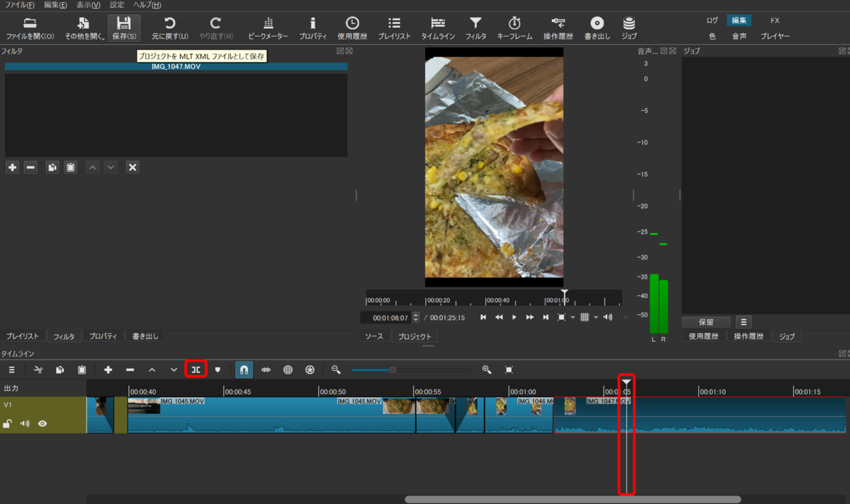The image size is (850, 504).
Task: Move the filter up
Action: [93, 167]
